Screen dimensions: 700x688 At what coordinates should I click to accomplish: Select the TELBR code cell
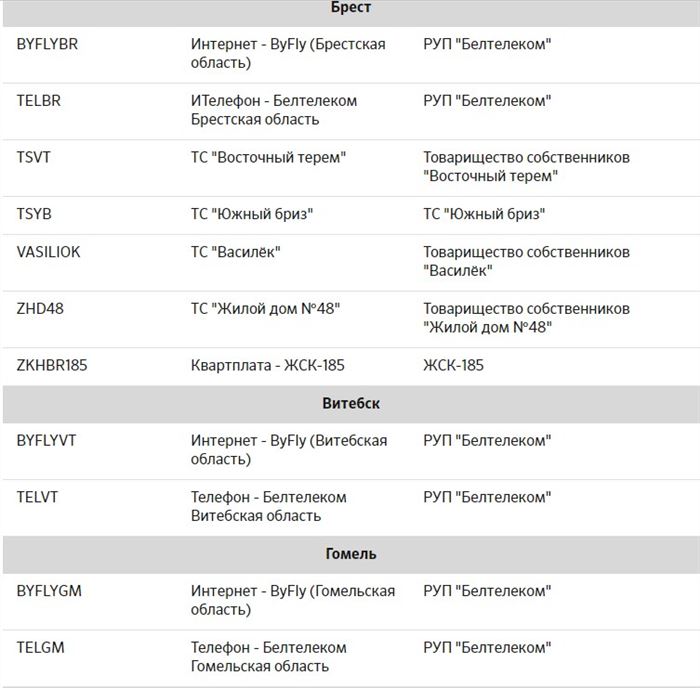38,101
